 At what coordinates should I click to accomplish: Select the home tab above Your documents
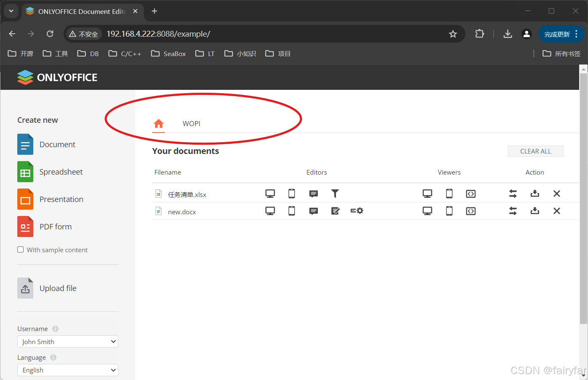[158, 123]
